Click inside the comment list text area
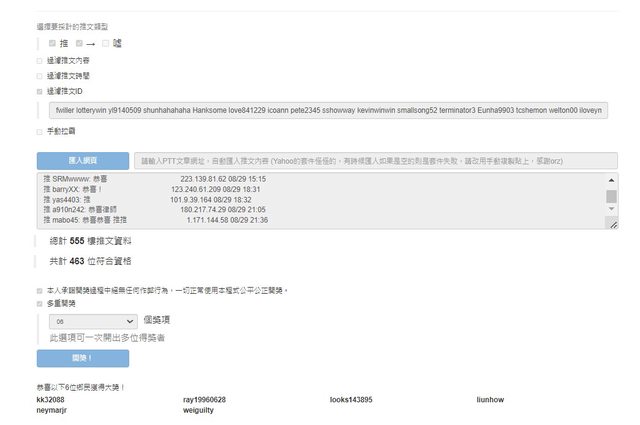 click(320, 201)
